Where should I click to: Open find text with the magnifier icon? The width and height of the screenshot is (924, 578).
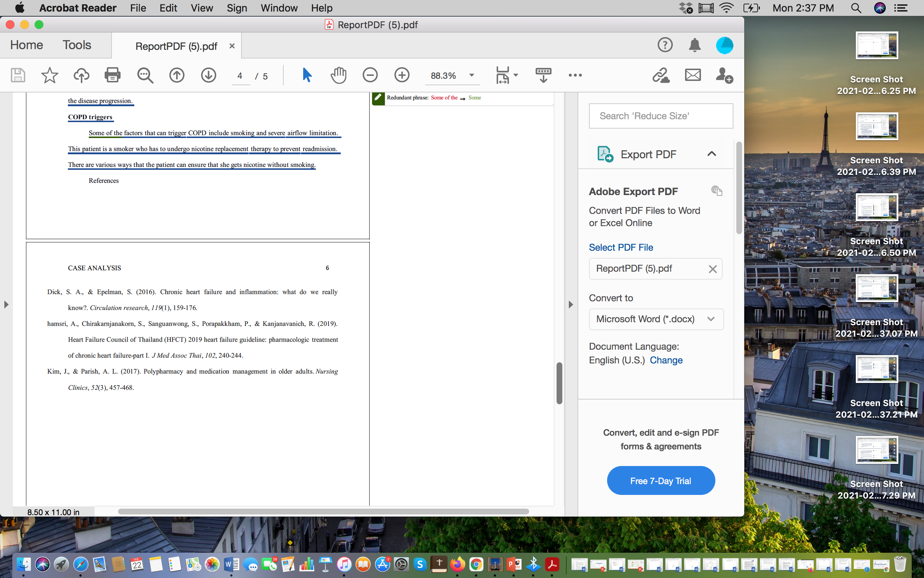coord(145,75)
